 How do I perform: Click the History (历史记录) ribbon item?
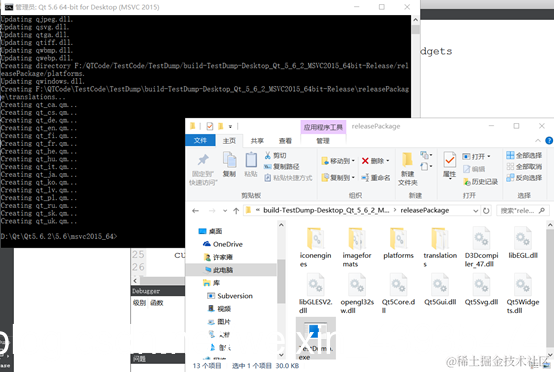click(x=480, y=182)
